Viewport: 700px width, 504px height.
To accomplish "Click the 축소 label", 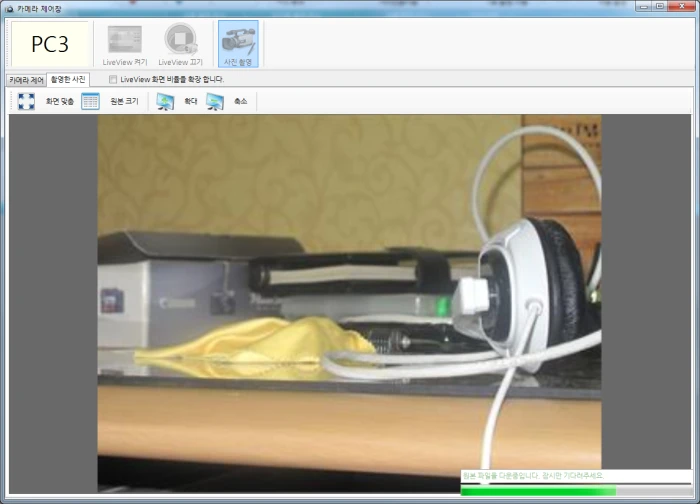I will pyautogui.click(x=241, y=101).
